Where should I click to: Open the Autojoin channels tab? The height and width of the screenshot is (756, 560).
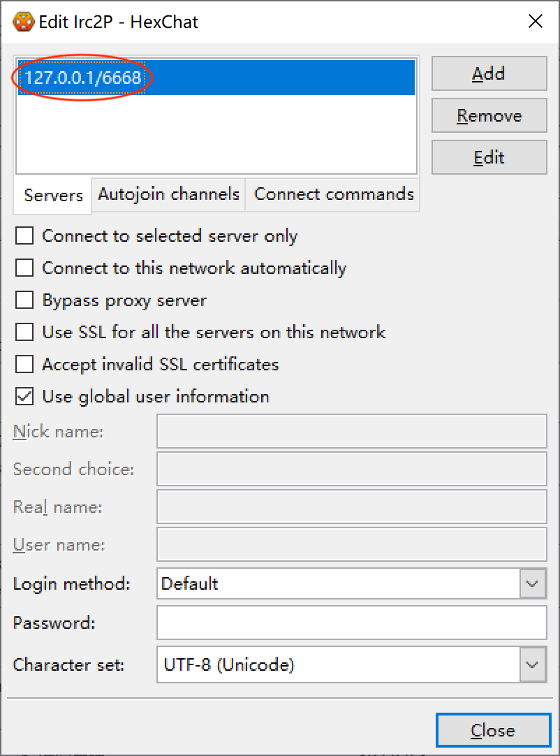[x=168, y=194]
